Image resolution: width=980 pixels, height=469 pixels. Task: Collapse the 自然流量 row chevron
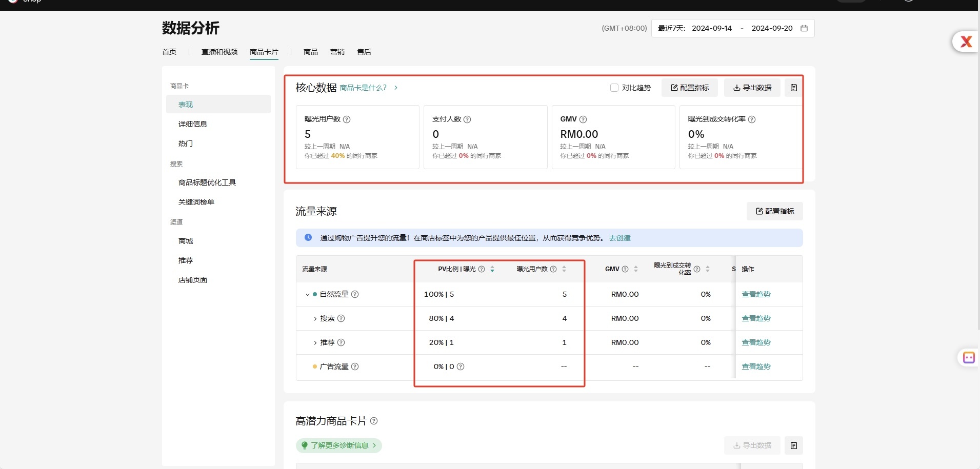(308, 295)
